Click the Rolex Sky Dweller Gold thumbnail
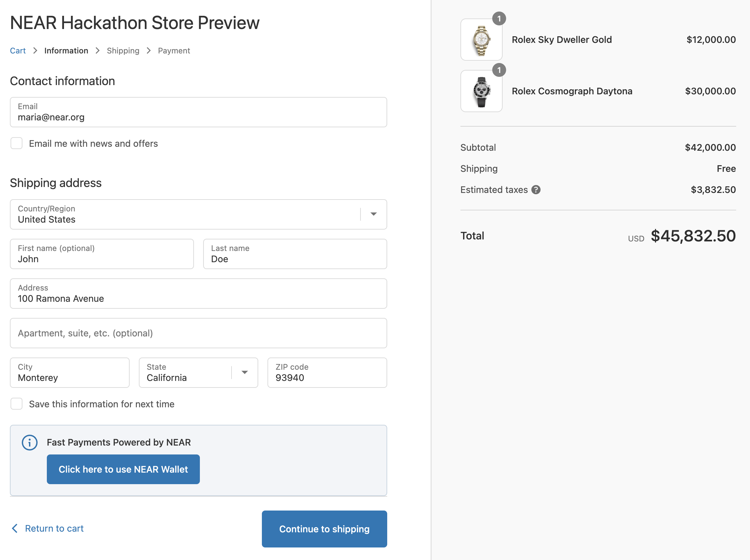 tap(481, 40)
